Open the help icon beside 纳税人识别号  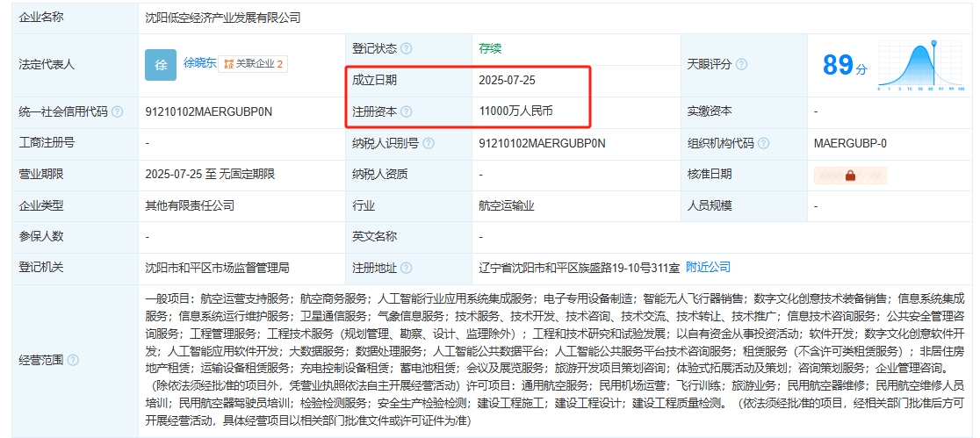tap(429, 144)
